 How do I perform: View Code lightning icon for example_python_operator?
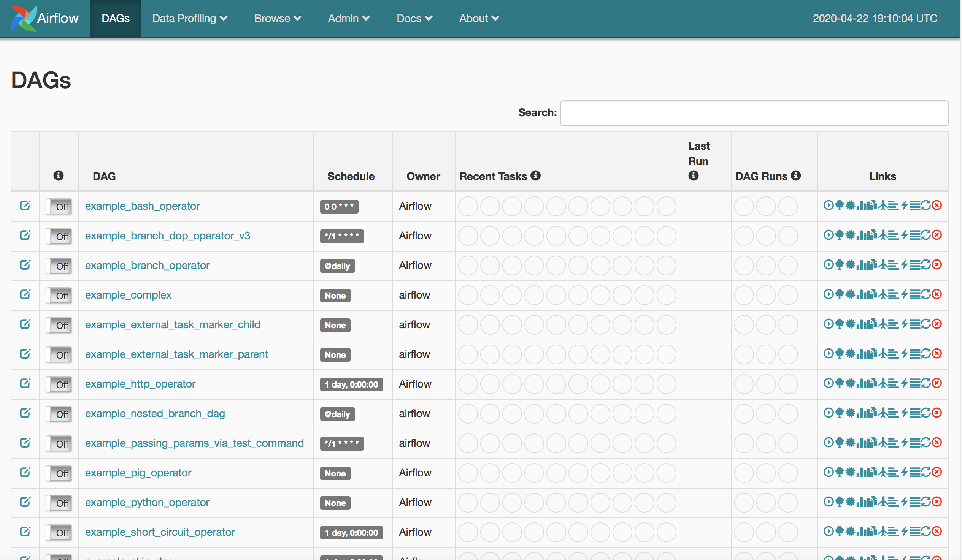904,501
